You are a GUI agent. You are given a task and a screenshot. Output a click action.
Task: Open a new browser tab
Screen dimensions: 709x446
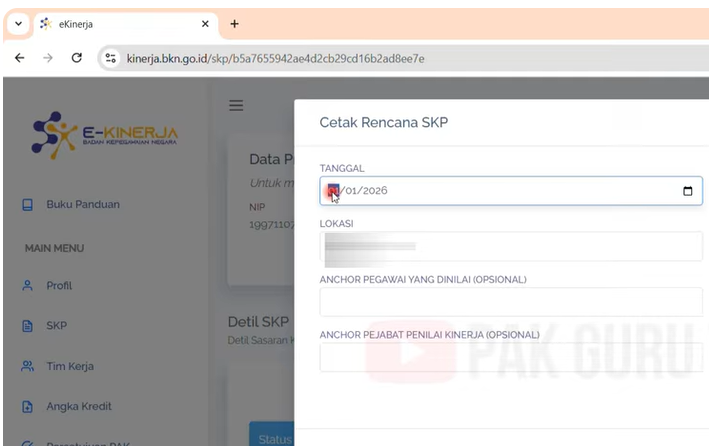234,24
